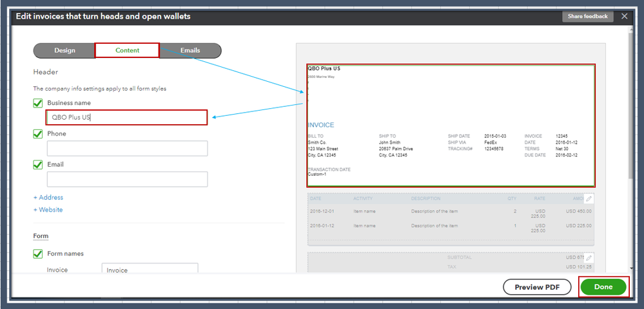Click the invoice preview header section
The width and height of the screenshot is (644, 309).
coord(451,125)
